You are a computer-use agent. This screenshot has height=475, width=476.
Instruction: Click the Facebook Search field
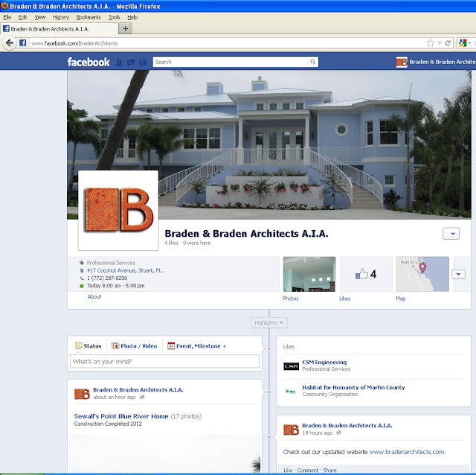pyautogui.click(x=230, y=62)
